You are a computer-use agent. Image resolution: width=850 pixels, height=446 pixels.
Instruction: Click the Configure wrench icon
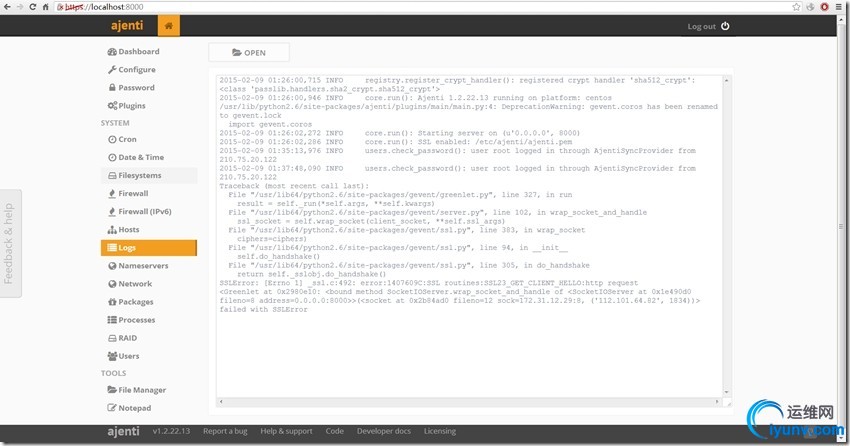click(x=112, y=69)
